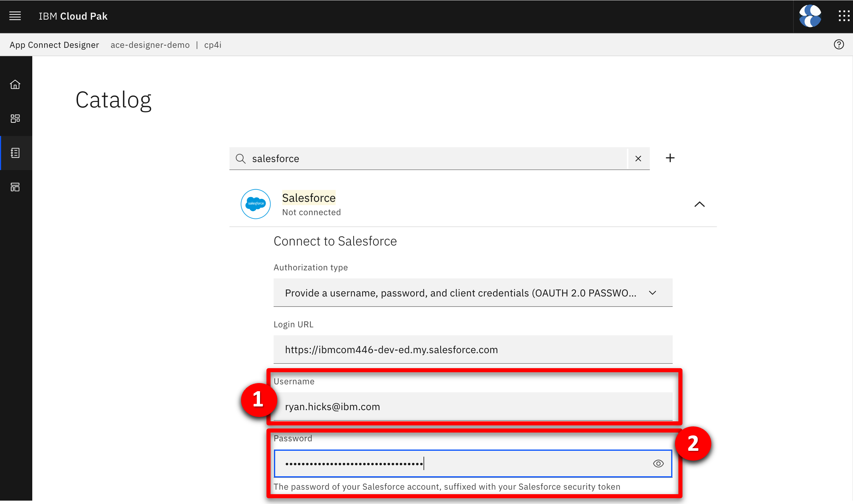Click the Connect to Salesforce heading
Viewport: 853px width, 504px height.
(x=335, y=241)
